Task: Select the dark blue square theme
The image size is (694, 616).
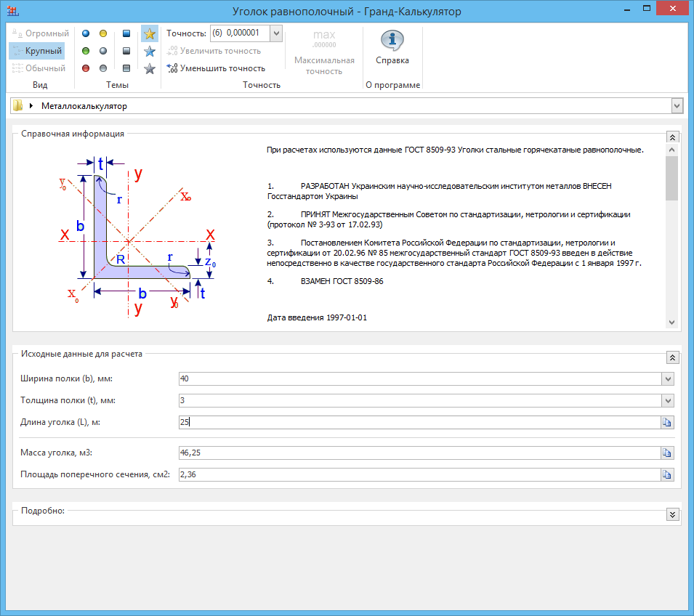Action: [126, 51]
